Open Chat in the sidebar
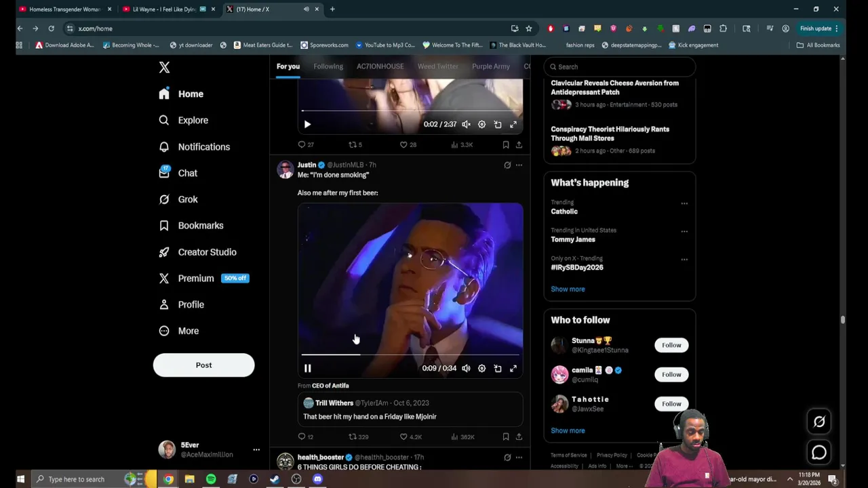 pos(178,173)
